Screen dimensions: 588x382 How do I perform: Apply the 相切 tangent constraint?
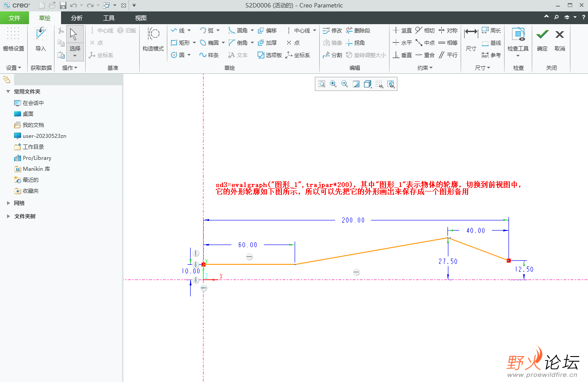pyautogui.click(x=425, y=30)
